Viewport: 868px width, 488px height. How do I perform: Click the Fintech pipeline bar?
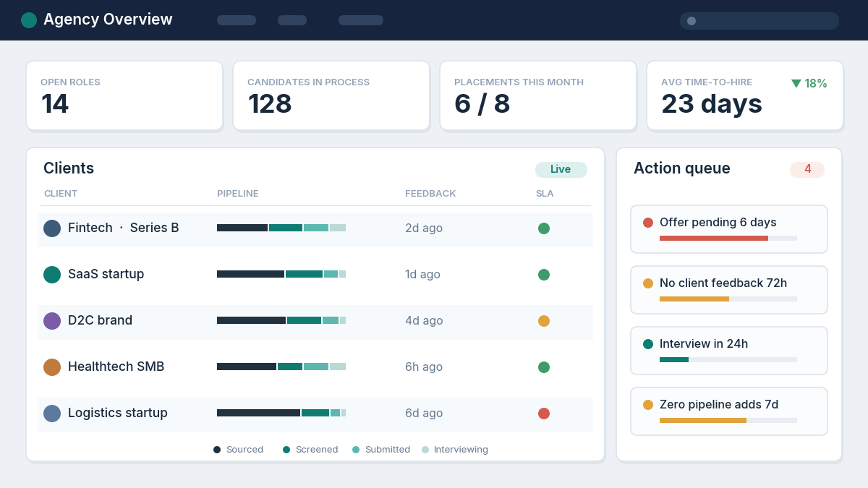[281, 228]
